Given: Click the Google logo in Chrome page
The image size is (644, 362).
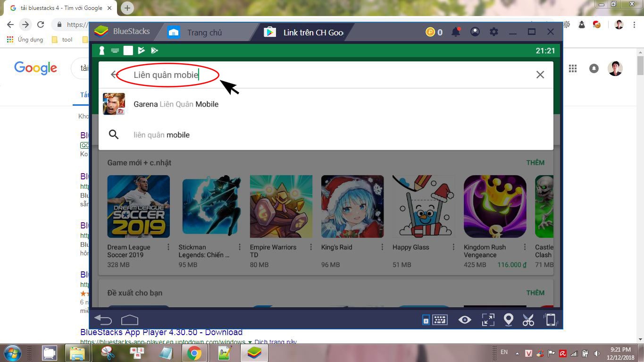Looking at the screenshot, I should [35, 68].
